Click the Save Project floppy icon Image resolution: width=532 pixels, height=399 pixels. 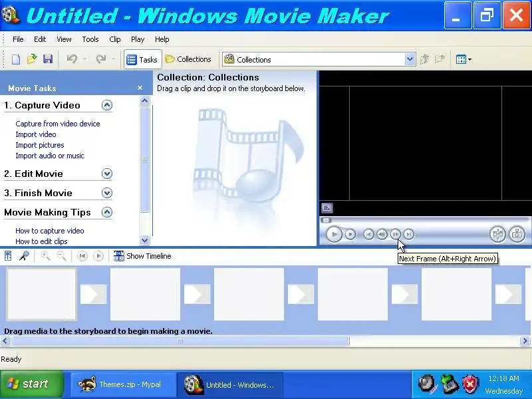click(48, 59)
